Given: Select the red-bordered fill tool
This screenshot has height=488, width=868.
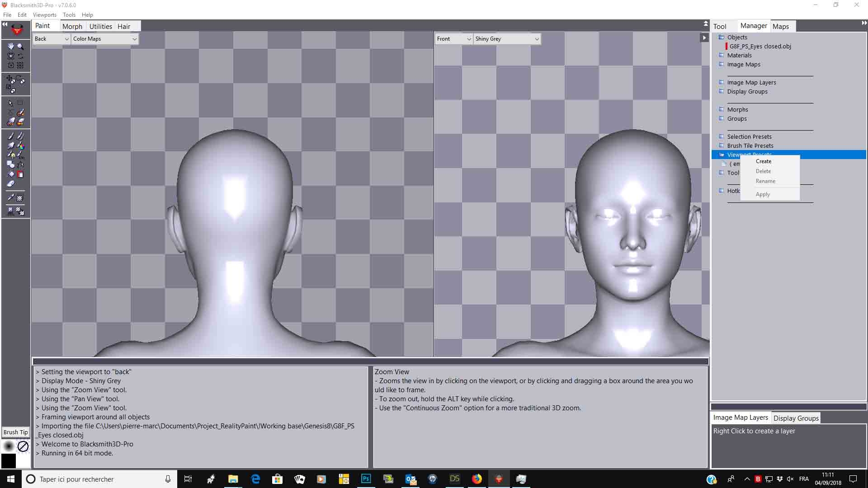Looking at the screenshot, I should pos(20,174).
